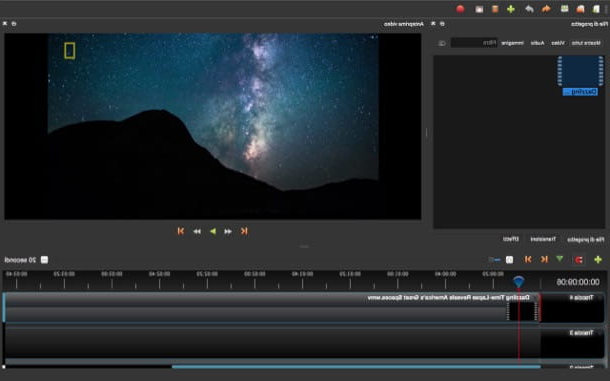The image size is (610, 381).
Task: Click the video preview image
Action: (213, 126)
